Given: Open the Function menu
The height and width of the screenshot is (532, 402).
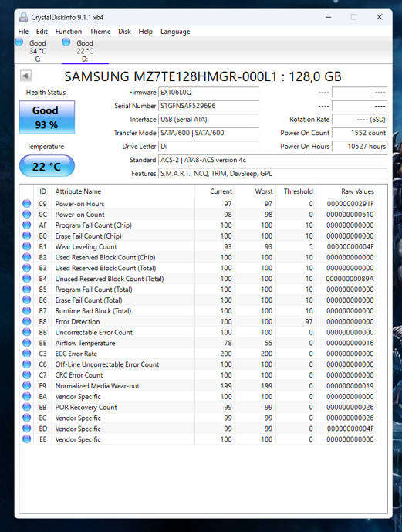Looking at the screenshot, I should click(69, 32).
